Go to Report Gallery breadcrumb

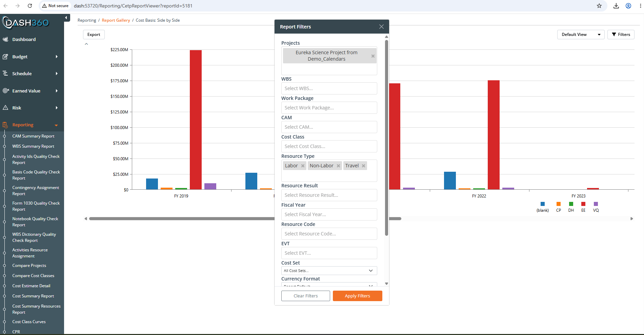(x=116, y=20)
